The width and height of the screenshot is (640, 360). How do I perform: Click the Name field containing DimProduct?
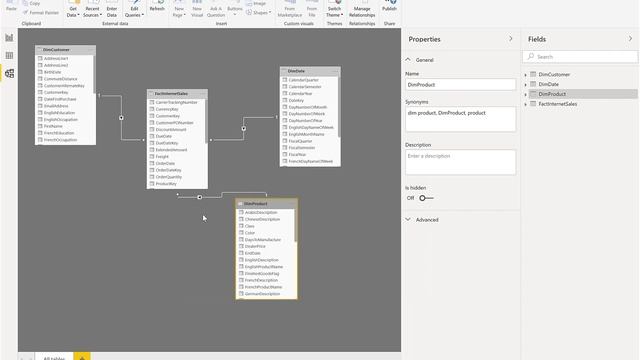click(x=460, y=85)
